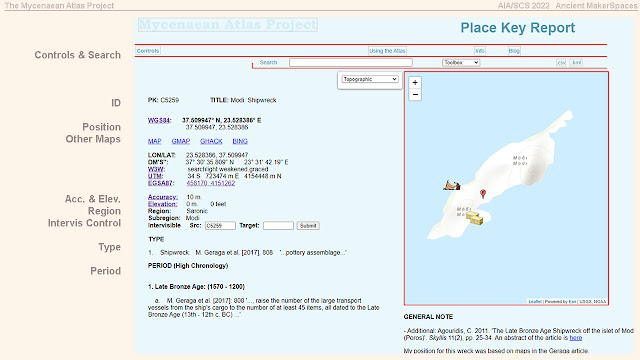Open the 458170, 4151262 coordinates link
The image size is (640, 360).
[211, 183]
